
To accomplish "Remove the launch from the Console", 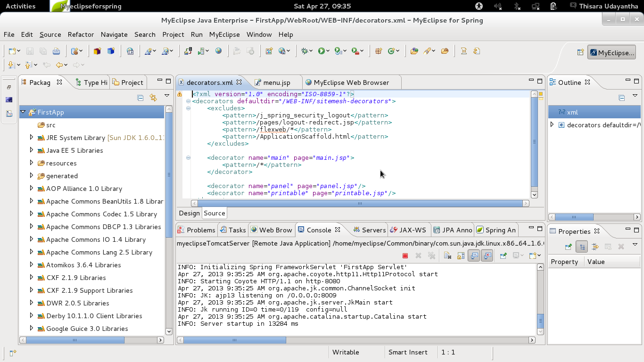I will (x=418, y=255).
